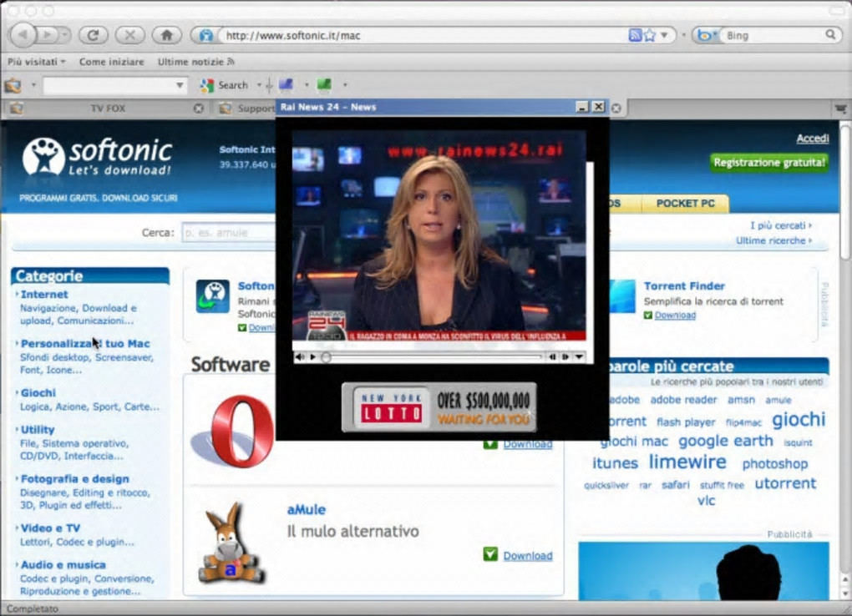
Task: Open the Ultime ricerche link
Action: coord(773,240)
